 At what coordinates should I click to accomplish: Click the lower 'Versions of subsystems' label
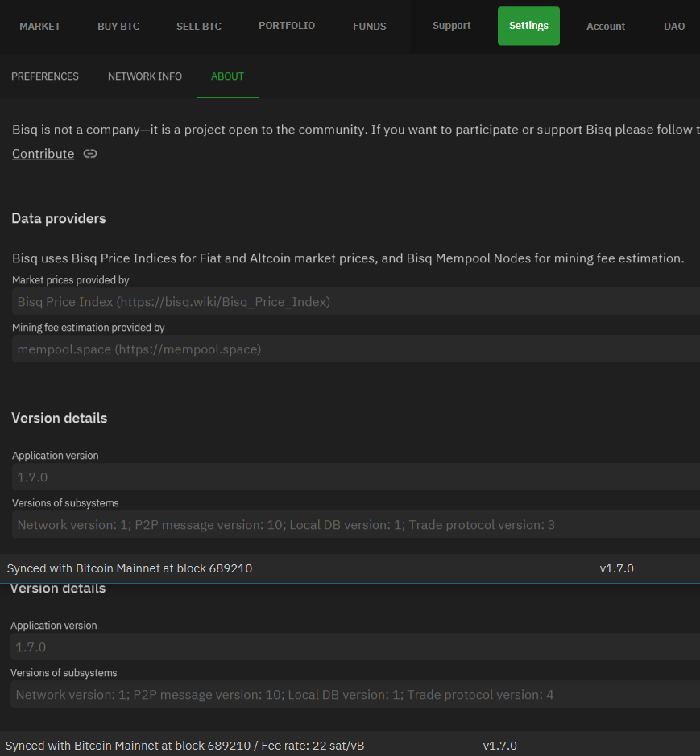click(x=64, y=672)
